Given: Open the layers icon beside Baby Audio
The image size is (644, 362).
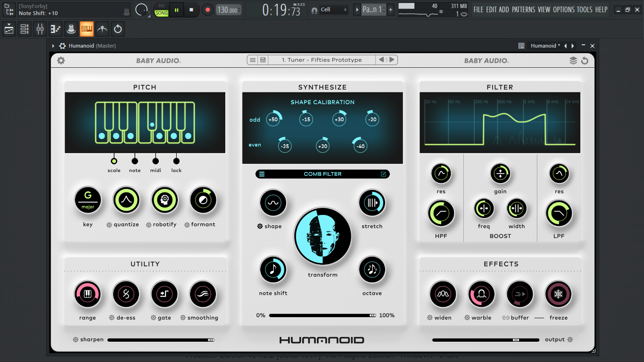Looking at the screenshot, I should coord(573,60).
